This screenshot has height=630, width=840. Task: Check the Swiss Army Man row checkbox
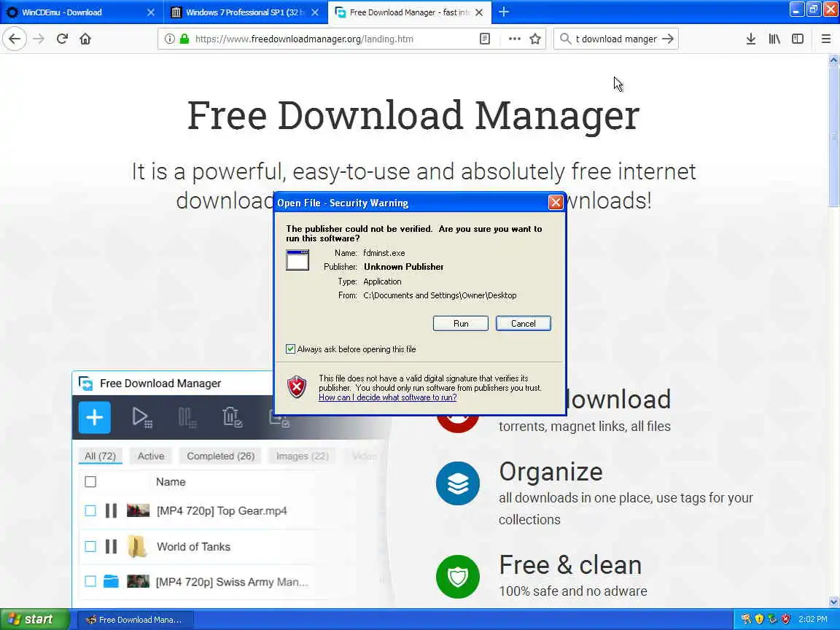90,581
